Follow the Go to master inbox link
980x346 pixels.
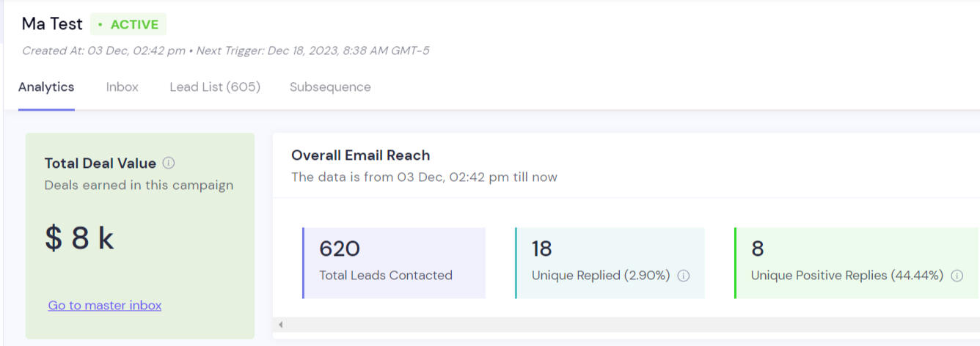point(105,305)
